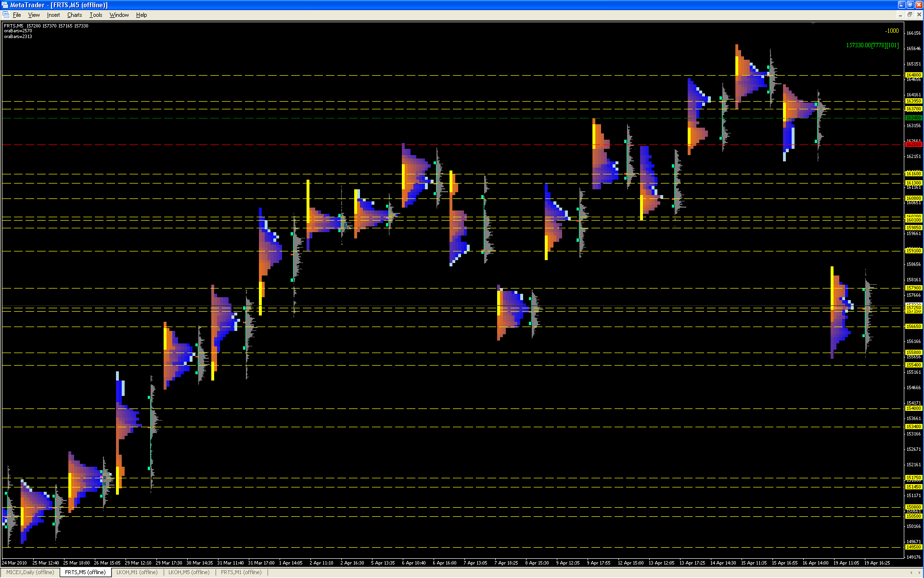Select the active FRTS,M5 (offline) tab
The height and width of the screenshot is (578, 924).
click(85, 572)
